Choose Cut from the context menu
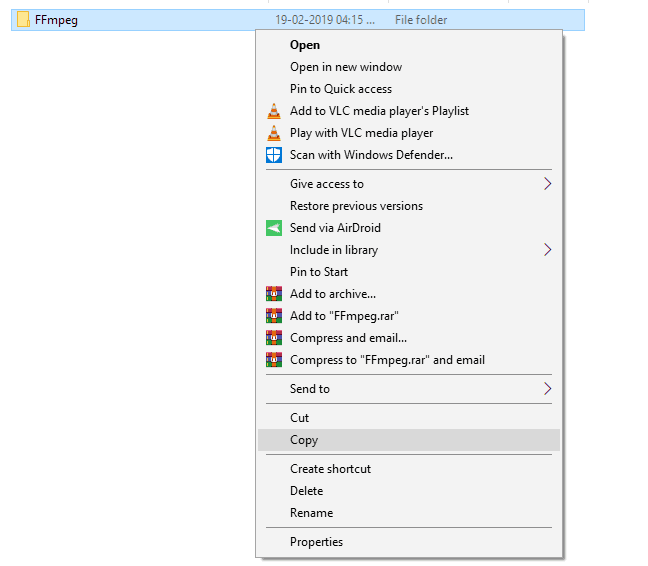The height and width of the screenshot is (566, 648). coord(409,418)
